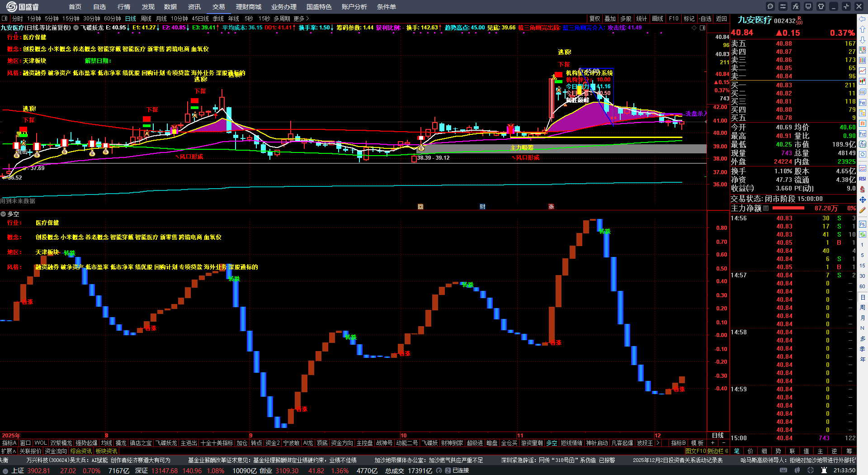Click the F5 icon in right sidebar
Image resolution: width=868 pixels, height=475 pixels.
coord(863,224)
